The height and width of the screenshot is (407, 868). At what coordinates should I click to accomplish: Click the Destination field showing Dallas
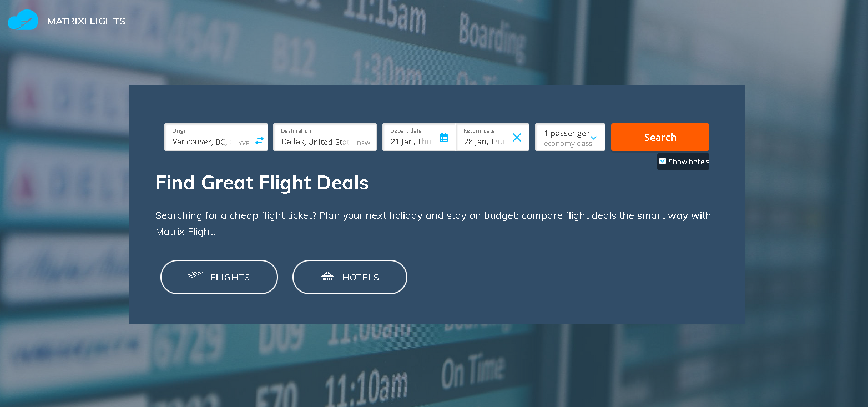(x=314, y=141)
